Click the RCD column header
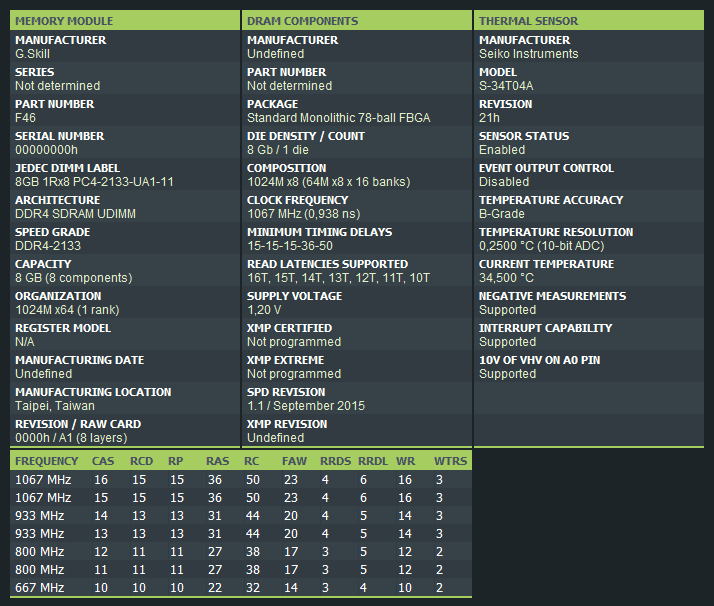 [x=141, y=461]
